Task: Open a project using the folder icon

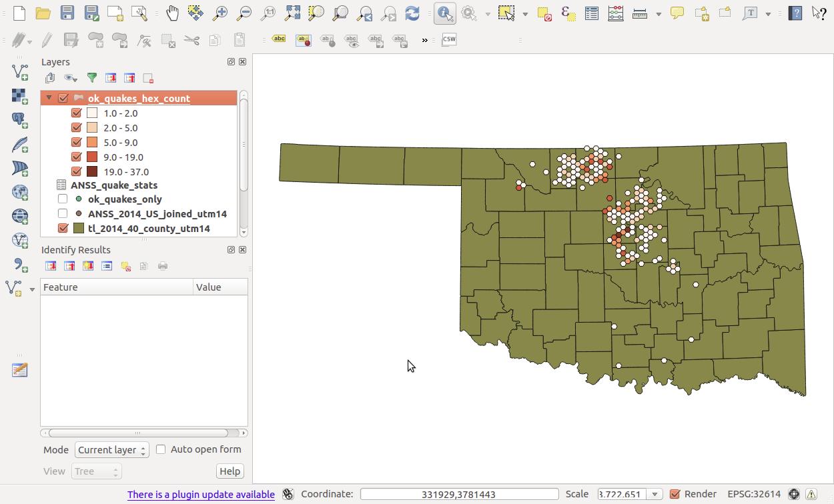Action: coord(43,13)
